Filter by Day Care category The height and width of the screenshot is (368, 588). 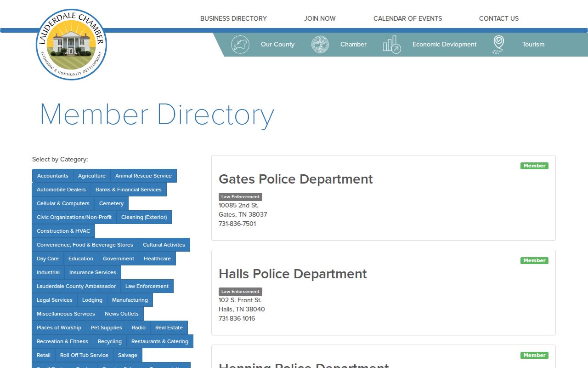[48, 259]
